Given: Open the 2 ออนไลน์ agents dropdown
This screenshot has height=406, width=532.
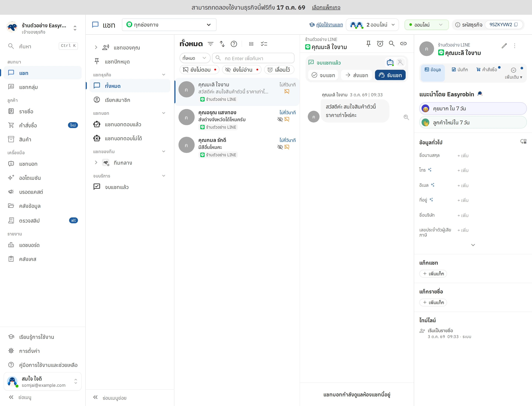Looking at the screenshot, I should pyautogui.click(x=372, y=25).
